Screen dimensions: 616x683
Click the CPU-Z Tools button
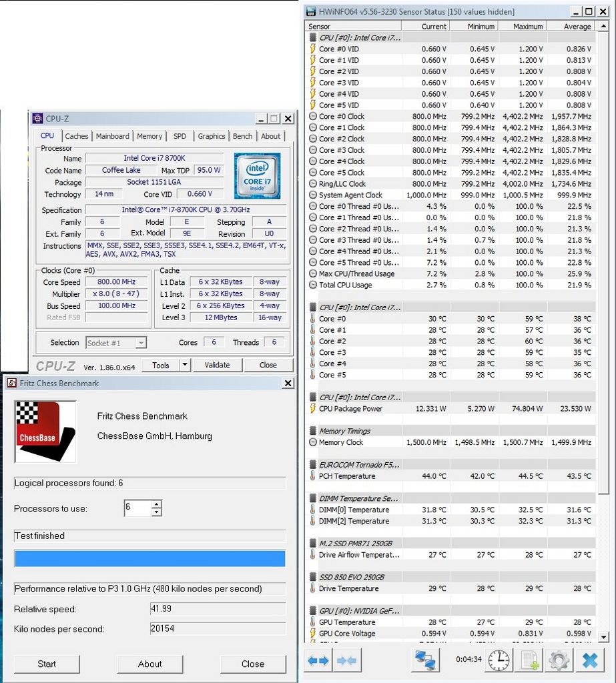click(160, 365)
